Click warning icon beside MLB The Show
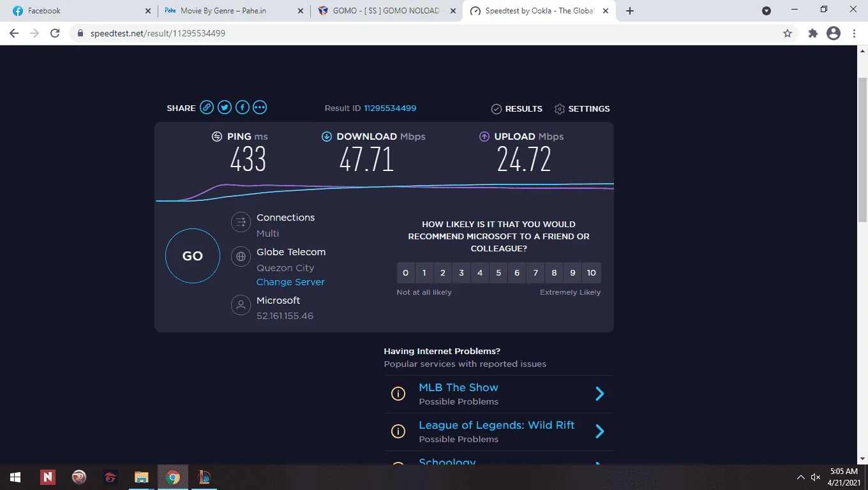The width and height of the screenshot is (868, 490). point(398,394)
